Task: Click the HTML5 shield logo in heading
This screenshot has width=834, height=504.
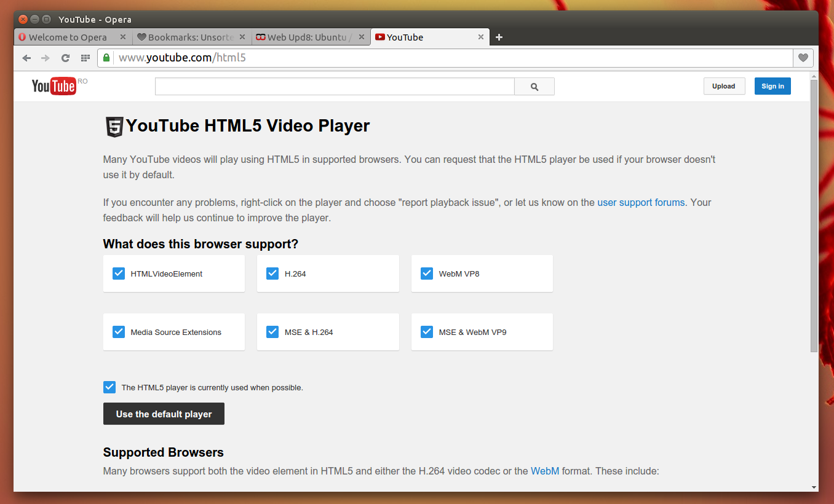Action: [114, 127]
